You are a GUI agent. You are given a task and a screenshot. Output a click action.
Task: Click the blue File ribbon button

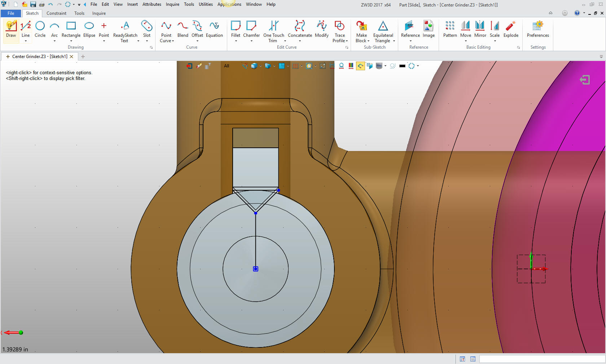pos(11,13)
